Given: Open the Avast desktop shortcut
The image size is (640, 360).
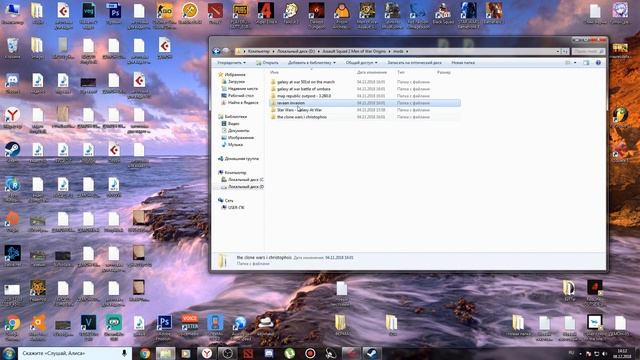Looking at the screenshot, I should point(38,327).
